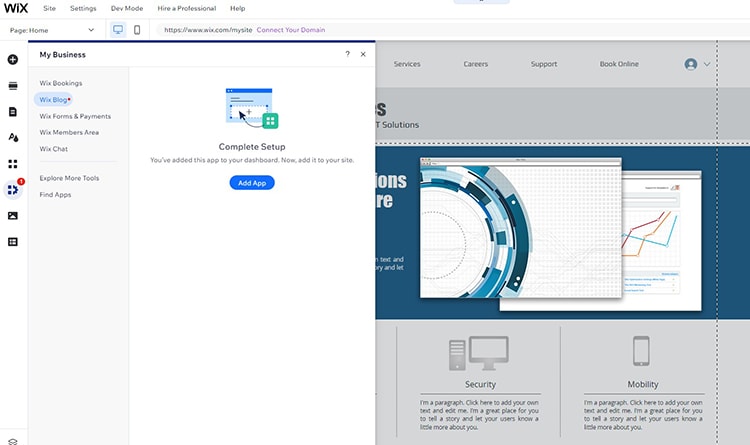Click the member login avatar icon
This screenshot has height=445, width=750.
691,64
